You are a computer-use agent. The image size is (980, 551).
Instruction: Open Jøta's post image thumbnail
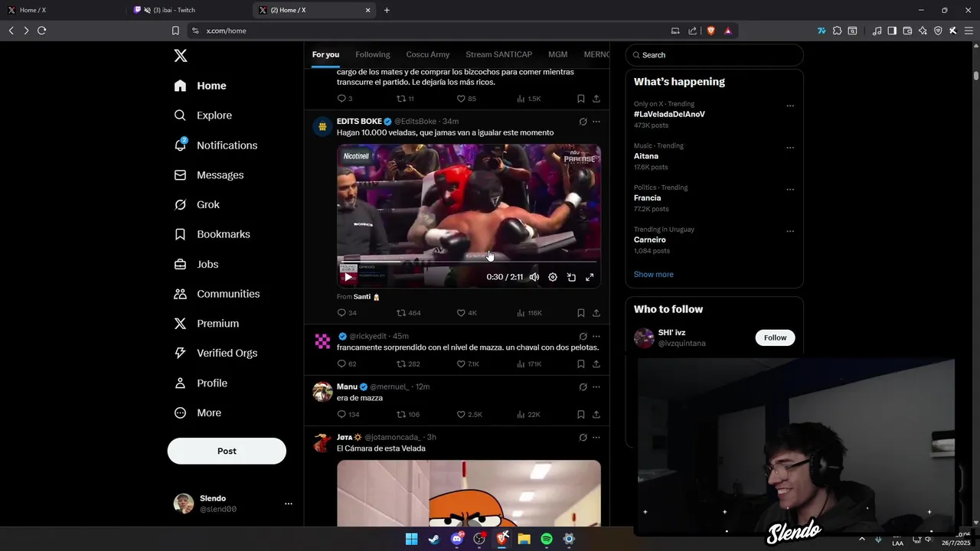(469, 493)
